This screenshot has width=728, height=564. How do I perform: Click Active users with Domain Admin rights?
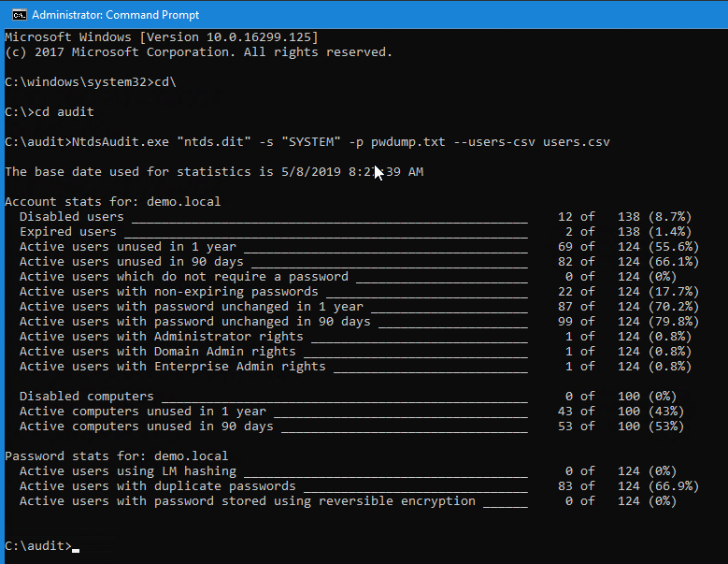(356, 352)
